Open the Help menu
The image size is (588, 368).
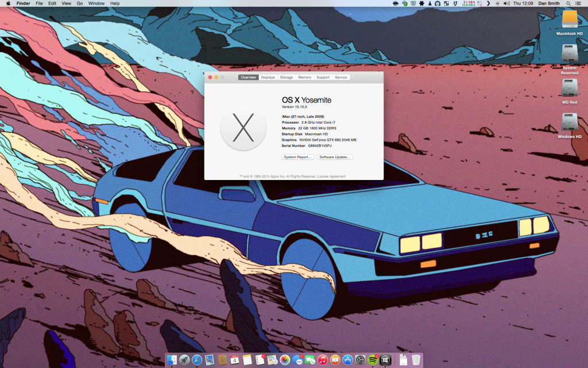pos(115,3)
